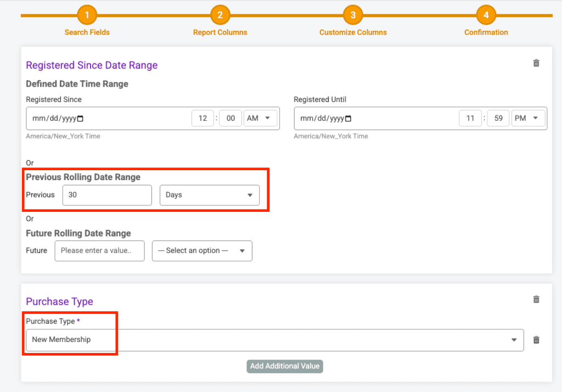
Task: Remove the New Membership value row
Action: 536,340
